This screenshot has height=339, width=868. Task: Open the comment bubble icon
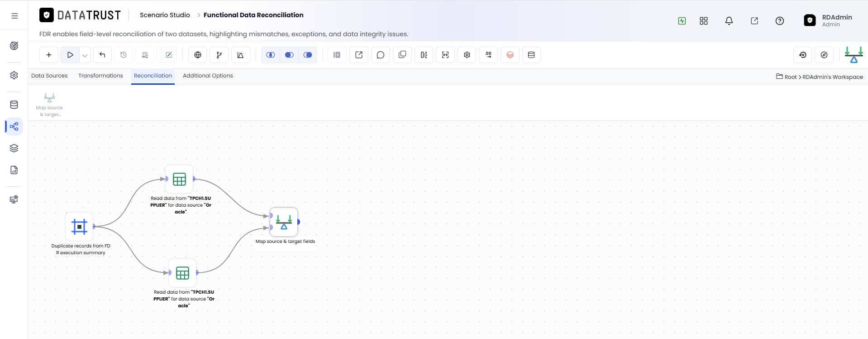click(x=381, y=55)
